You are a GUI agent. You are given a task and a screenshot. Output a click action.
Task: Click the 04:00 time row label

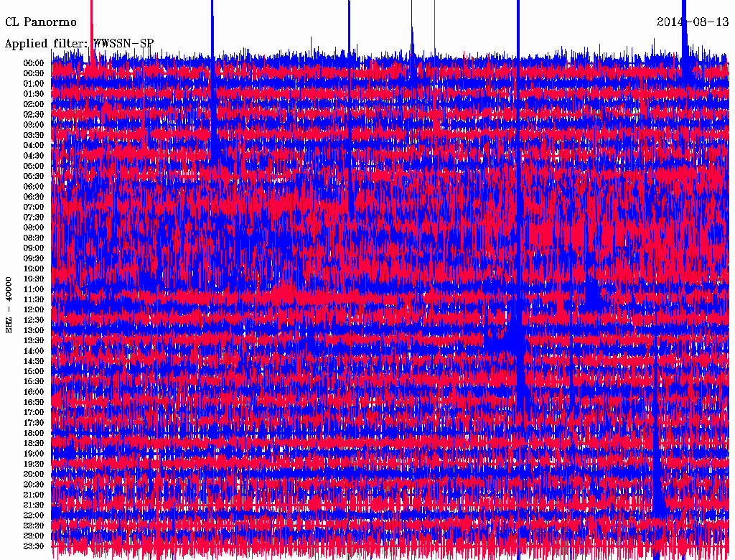(x=34, y=146)
